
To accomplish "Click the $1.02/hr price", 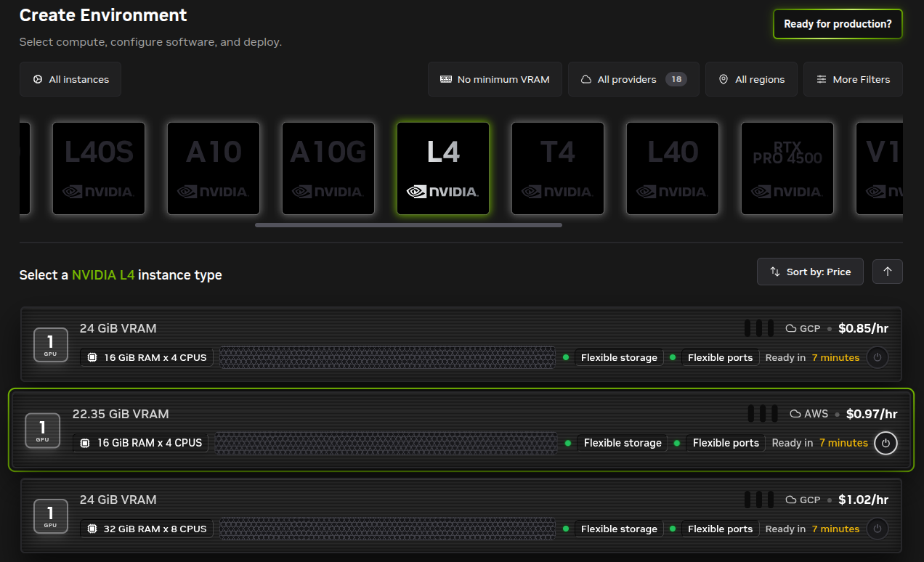I will point(863,500).
